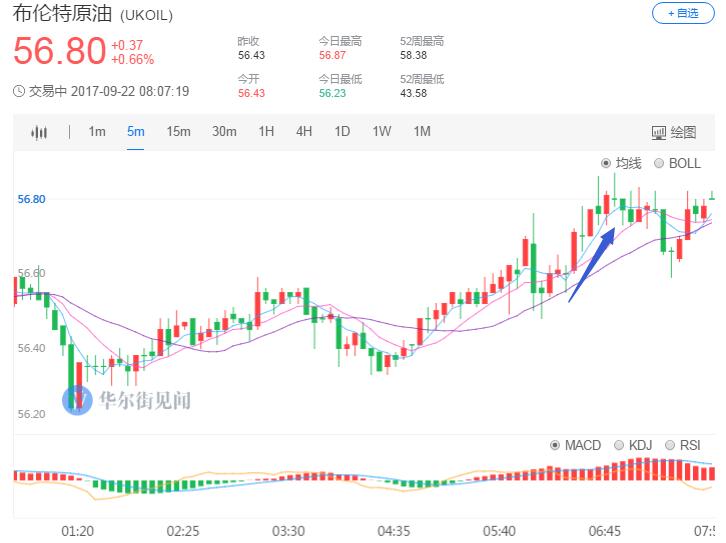Click the 布伦特原油 title text
This screenshot has width=726, height=543.
[63, 13]
